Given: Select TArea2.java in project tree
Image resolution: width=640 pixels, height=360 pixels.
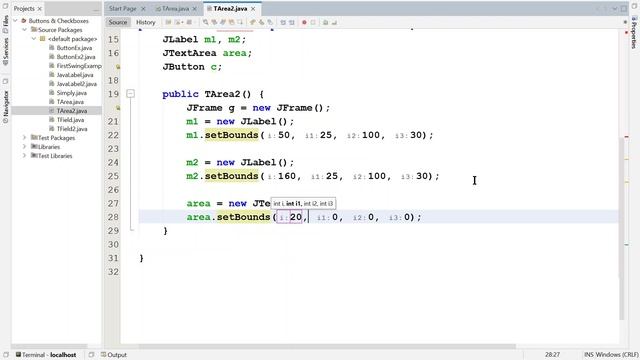Looking at the screenshot, I should click(72, 111).
